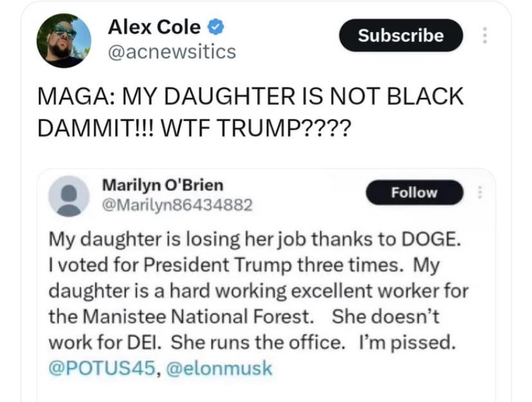The height and width of the screenshot is (402, 532).
Task: Visit the @Marilyn86434882 handle
Action: point(178,205)
